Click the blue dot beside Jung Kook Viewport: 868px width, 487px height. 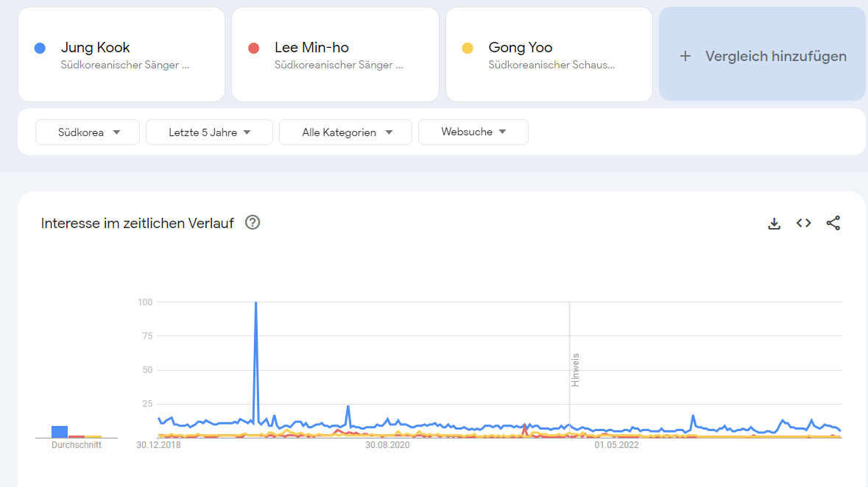(x=40, y=48)
